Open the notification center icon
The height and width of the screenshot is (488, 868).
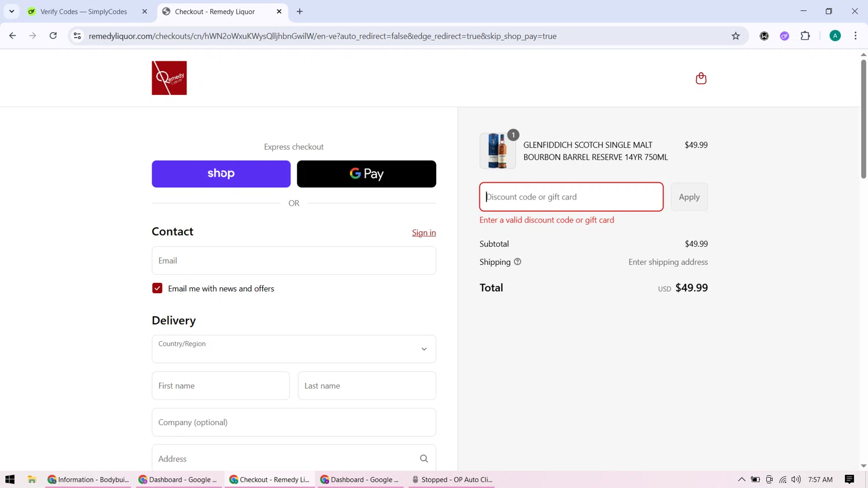(x=849, y=479)
